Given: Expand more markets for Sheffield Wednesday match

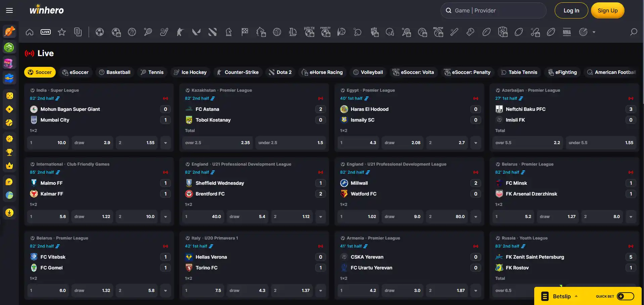Looking at the screenshot, I should [321, 217].
